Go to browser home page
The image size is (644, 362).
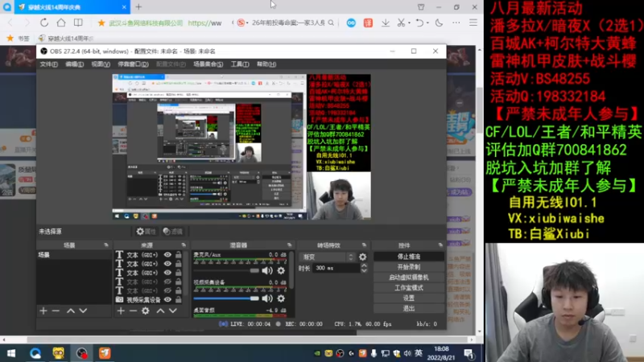(61, 23)
